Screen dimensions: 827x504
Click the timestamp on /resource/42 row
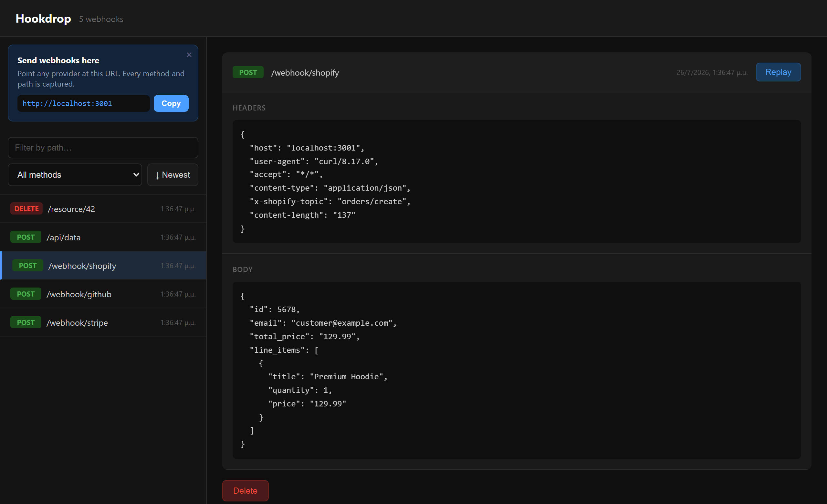point(178,209)
